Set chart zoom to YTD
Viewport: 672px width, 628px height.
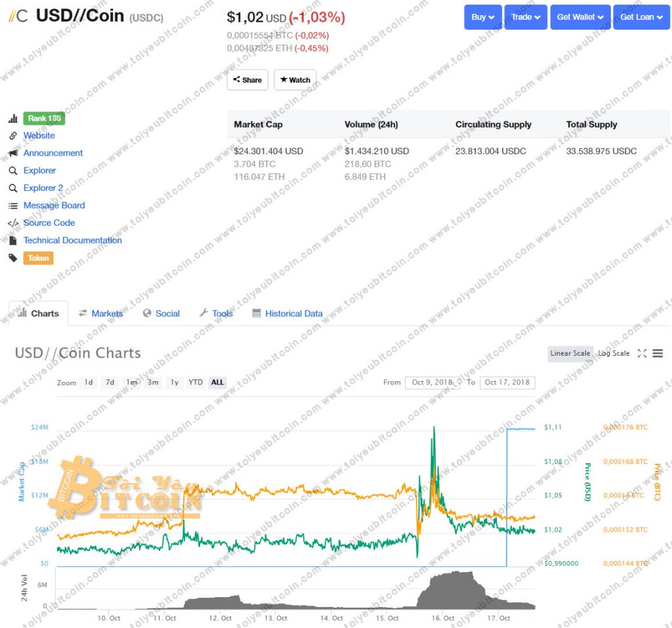click(x=196, y=383)
